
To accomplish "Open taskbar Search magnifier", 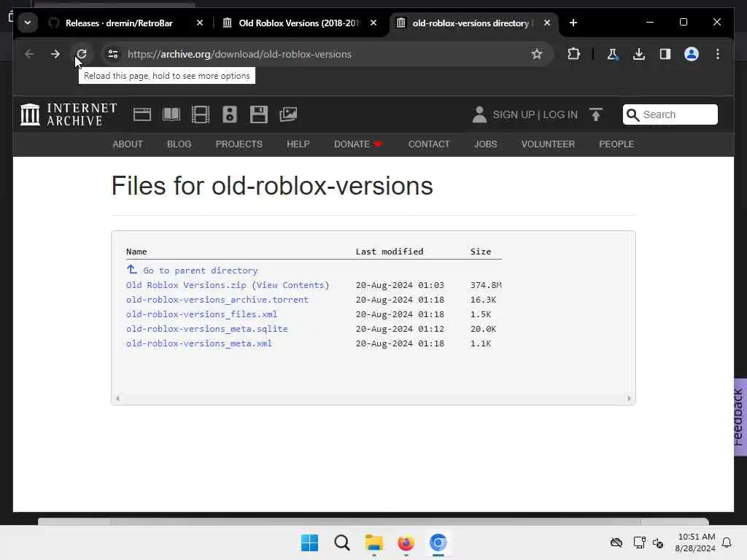I will (x=341, y=542).
